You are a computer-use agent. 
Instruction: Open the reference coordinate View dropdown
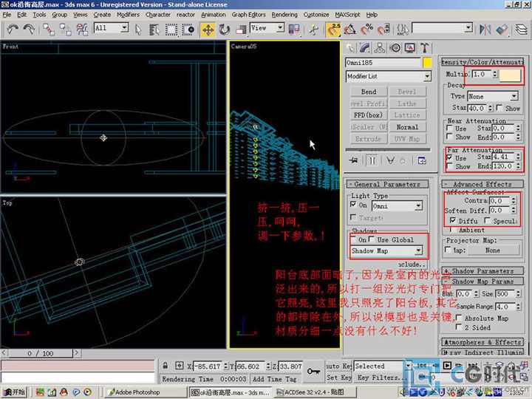click(267, 28)
